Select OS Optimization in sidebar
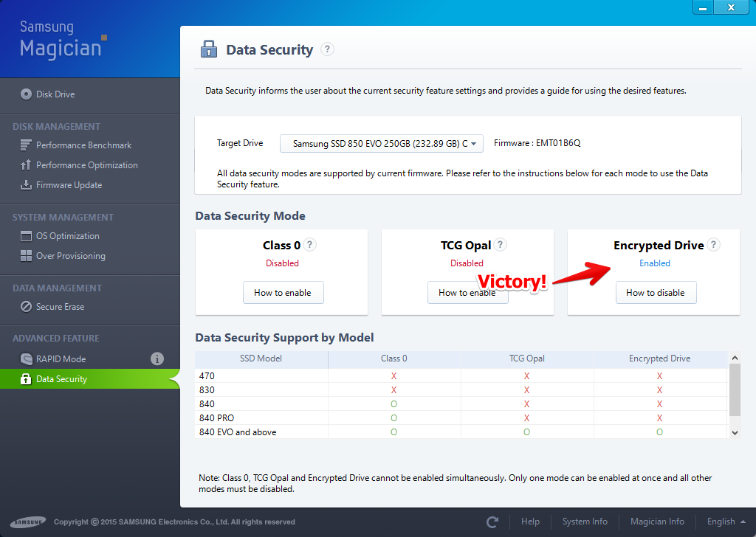 pos(67,236)
